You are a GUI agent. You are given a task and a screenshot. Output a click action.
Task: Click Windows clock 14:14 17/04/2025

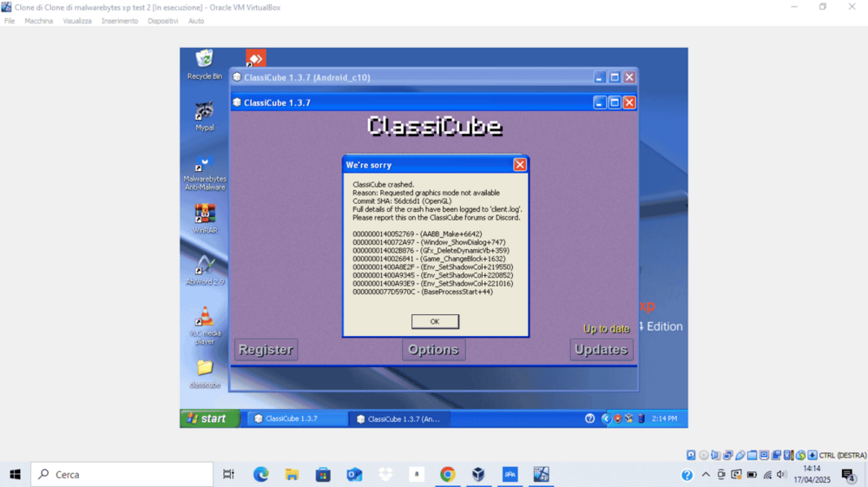click(x=812, y=474)
